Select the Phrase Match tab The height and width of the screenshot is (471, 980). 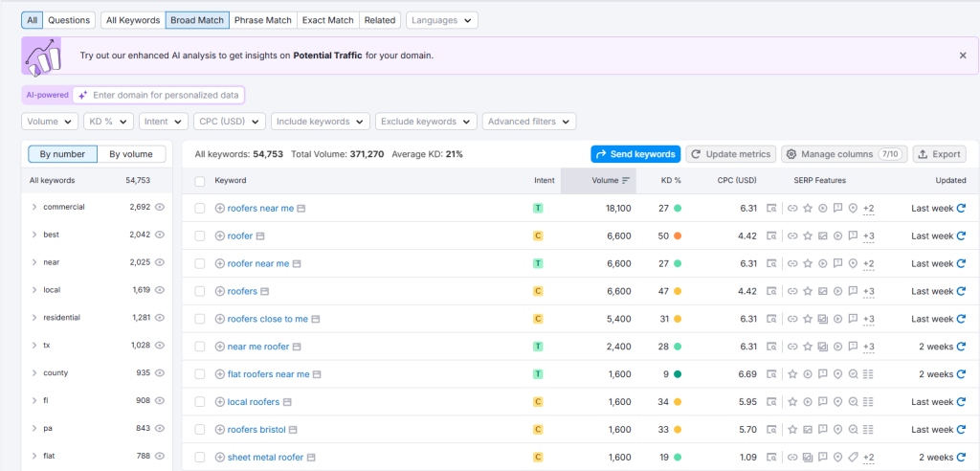coord(263,20)
